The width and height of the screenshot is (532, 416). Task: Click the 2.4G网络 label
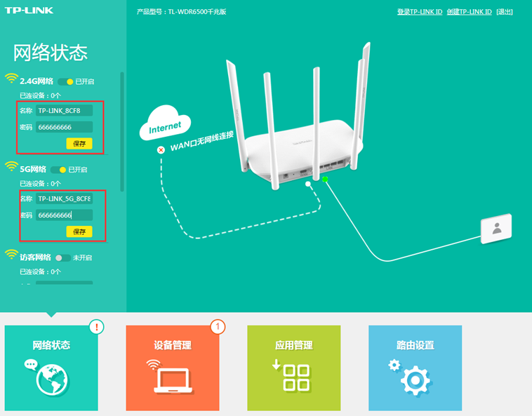(x=36, y=81)
